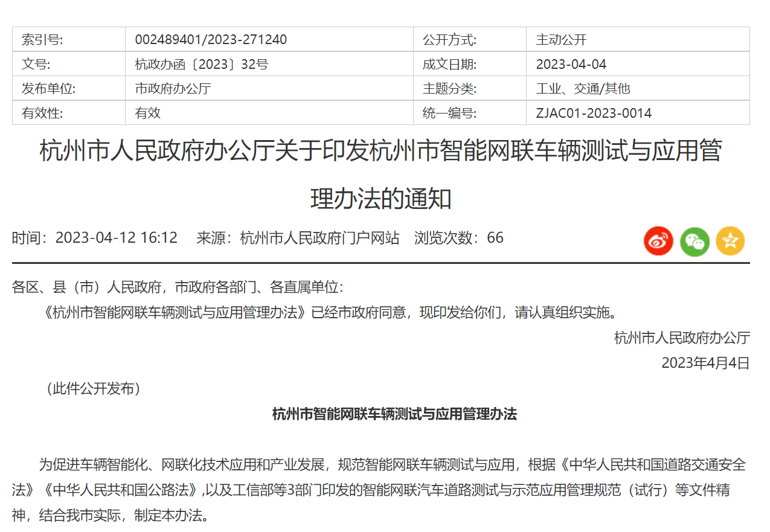Click unified number ZJAC01-2023-0014
This screenshot has height=532, width=770.
coord(594,113)
